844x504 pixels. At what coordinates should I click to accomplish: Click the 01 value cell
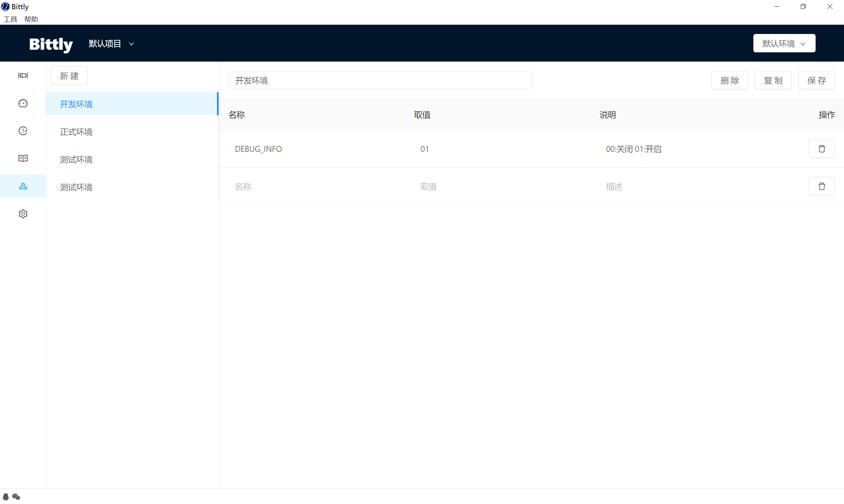tap(424, 149)
